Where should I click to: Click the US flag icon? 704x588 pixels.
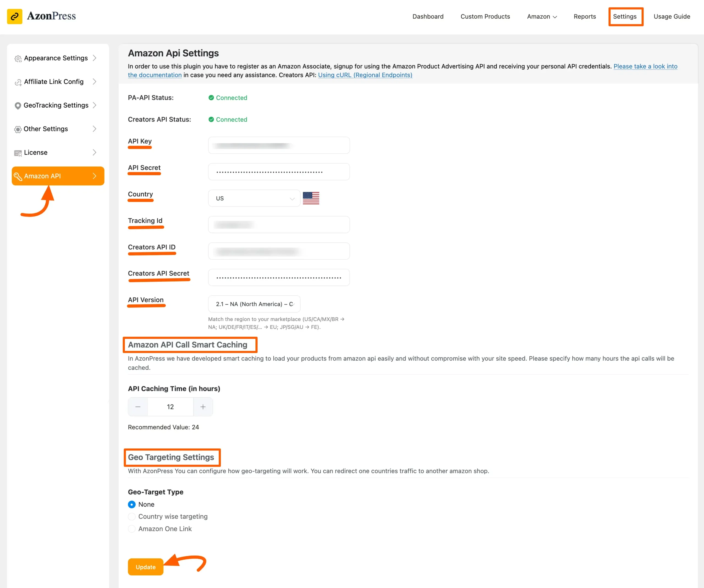[311, 198]
